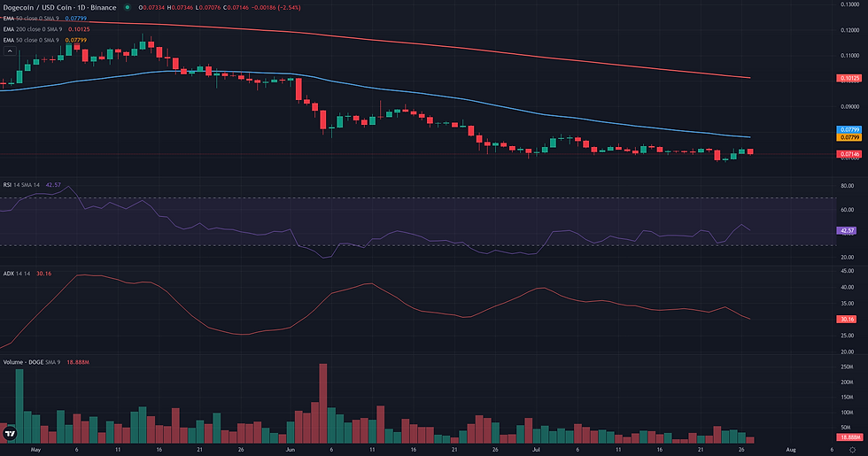The image size is (868, 456).
Task: Click the Aug label on time axis
Action: (791, 450)
